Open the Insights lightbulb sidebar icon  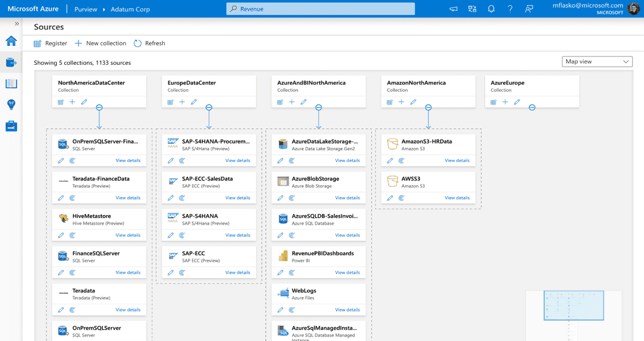(11, 105)
